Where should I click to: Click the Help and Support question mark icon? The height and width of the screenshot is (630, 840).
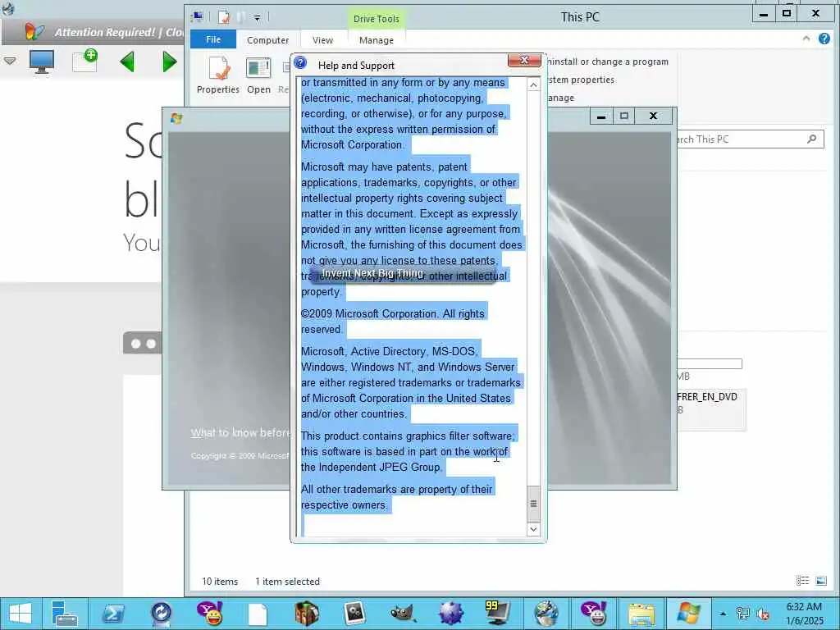301,63
